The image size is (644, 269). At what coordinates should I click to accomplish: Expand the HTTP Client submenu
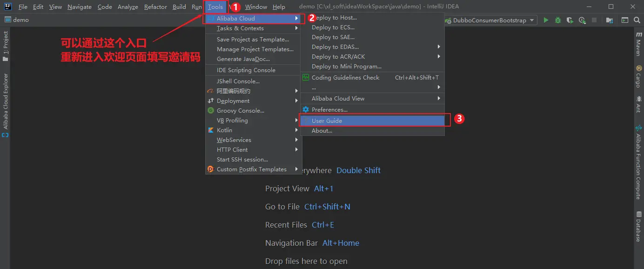[x=254, y=150]
